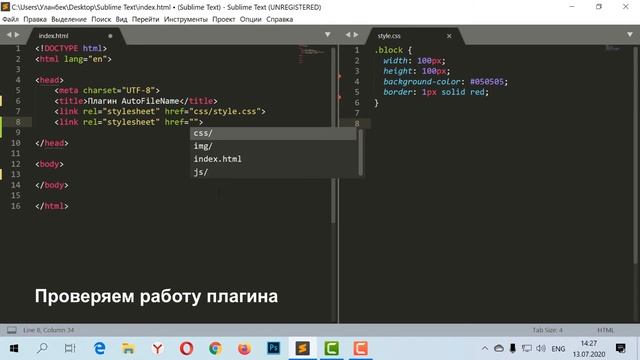Open orange Camtasia recorder icon on taskbar
This screenshot has height=360, width=640.
[360, 348]
